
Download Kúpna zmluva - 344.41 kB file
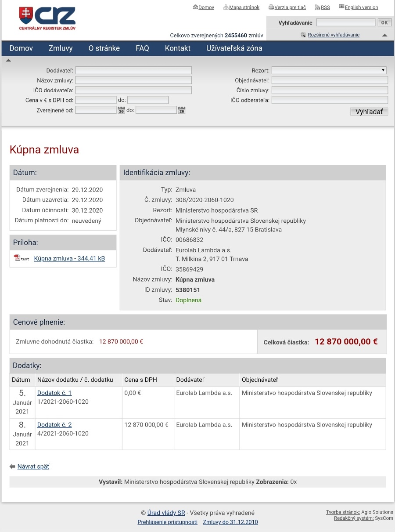pos(69,258)
